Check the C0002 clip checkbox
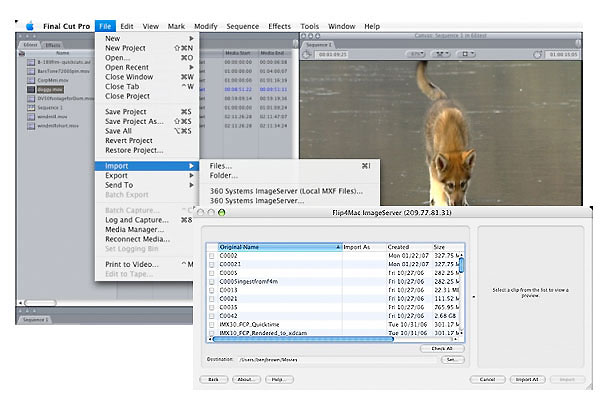This screenshot has width=610, height=410. click(x=212, y=256)
